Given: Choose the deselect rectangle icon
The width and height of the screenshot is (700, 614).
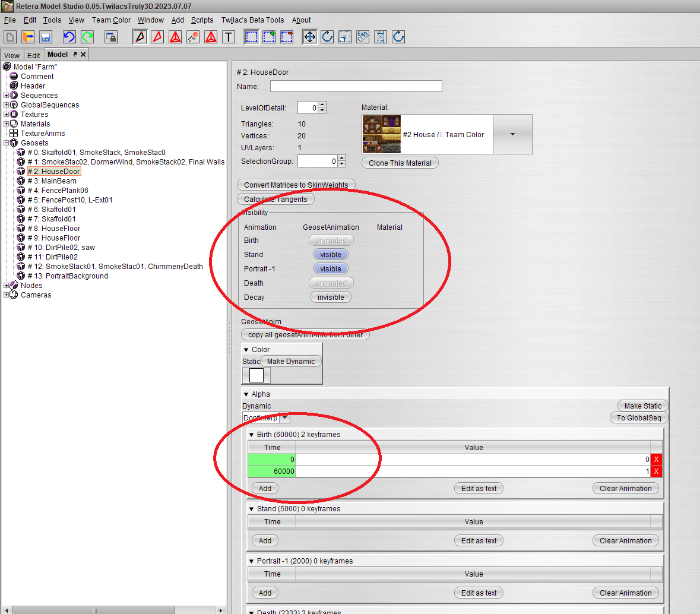Looking at the screenshot, I should click(x=287, y=37).
